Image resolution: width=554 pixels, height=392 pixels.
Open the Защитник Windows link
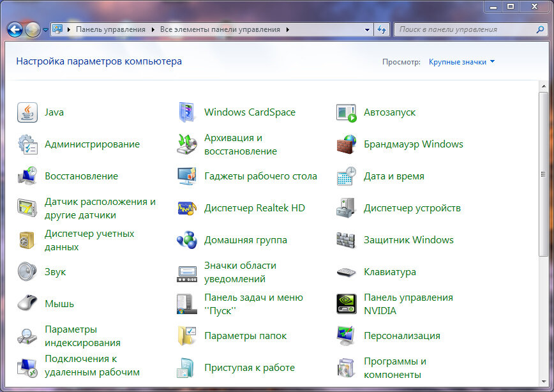click(408, 240)
